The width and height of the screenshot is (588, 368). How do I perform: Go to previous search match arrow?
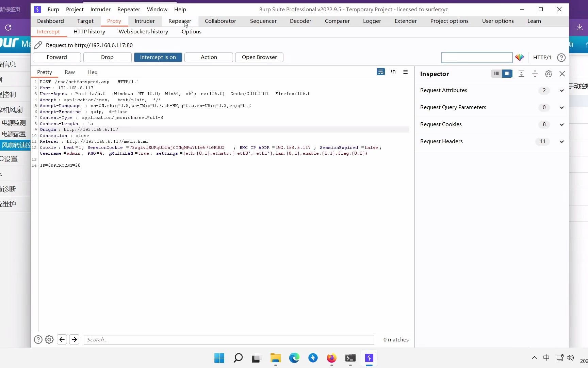point(62,339)
